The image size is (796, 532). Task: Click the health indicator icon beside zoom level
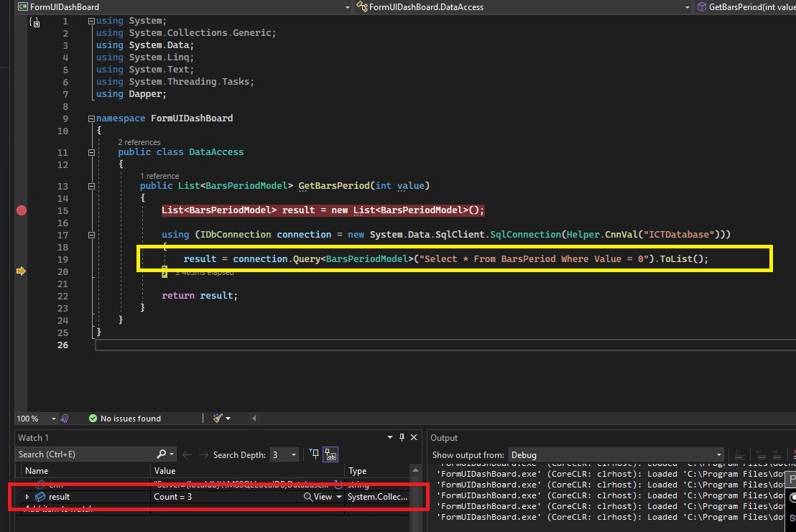pyautogui.click(x=65, y=418)
